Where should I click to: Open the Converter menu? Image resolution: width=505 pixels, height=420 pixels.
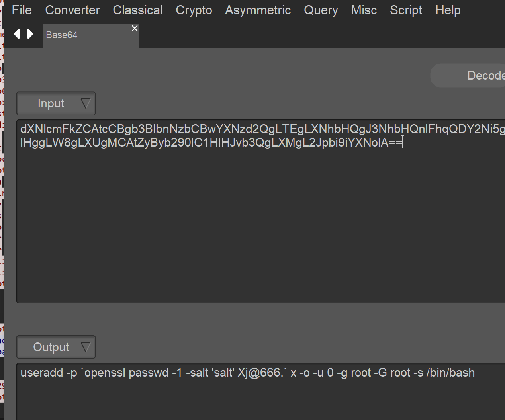pos(72,10)
